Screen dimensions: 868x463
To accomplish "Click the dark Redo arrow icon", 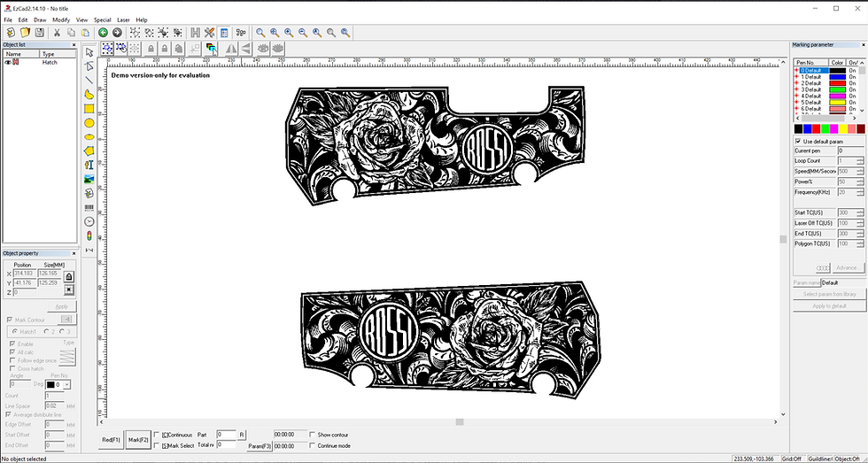I will (117, 33).
